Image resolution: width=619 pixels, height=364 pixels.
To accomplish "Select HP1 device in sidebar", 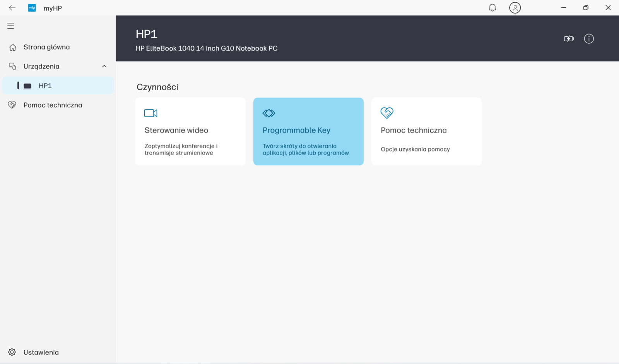I will coord(45,86).
